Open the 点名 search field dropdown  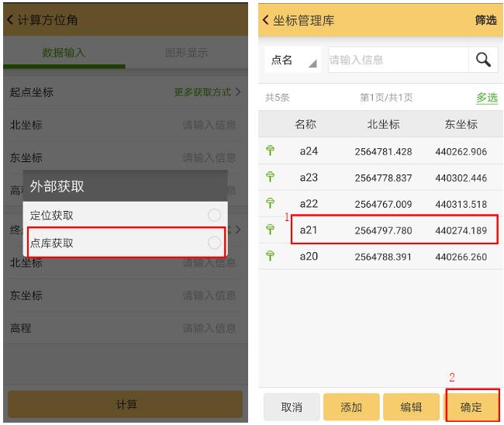(x=293, y=60)
